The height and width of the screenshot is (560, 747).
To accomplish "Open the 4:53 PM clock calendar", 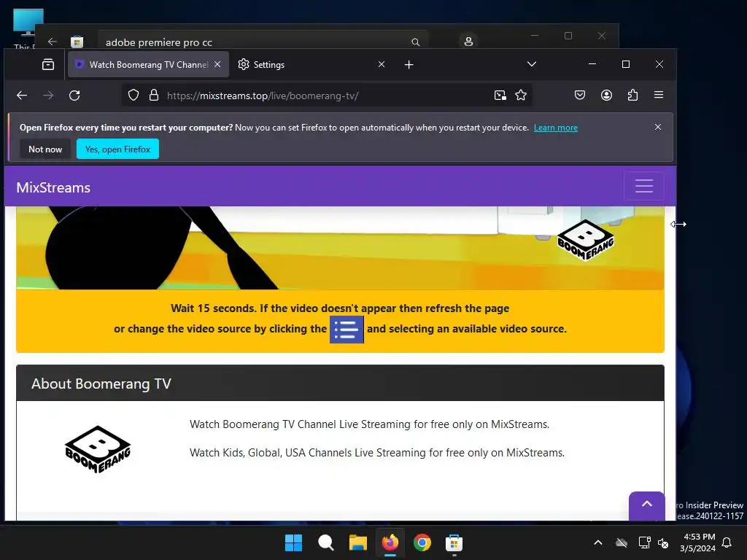I will [698, 542].
